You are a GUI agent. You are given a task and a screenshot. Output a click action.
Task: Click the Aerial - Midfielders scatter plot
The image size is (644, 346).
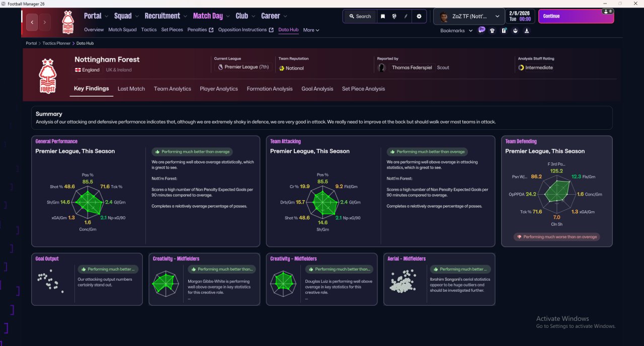(x=404, y=281)
